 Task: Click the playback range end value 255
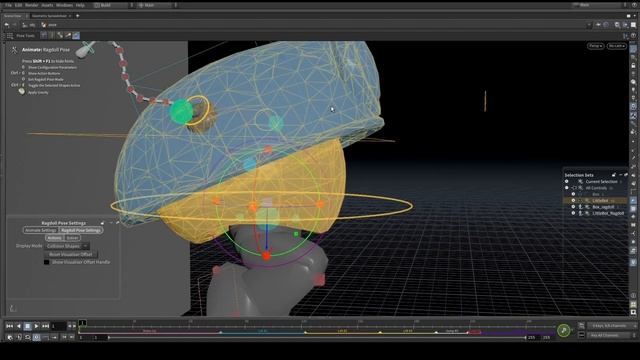pos(531,338)
